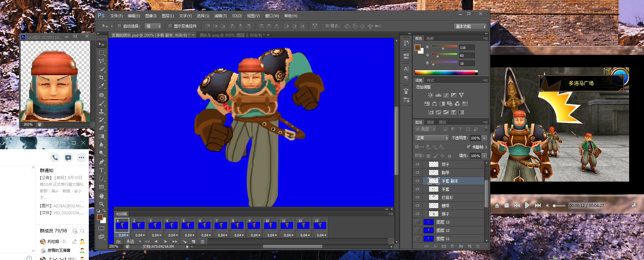Search the QQ group members
The image size is (644, 260).
click(82, 231)
